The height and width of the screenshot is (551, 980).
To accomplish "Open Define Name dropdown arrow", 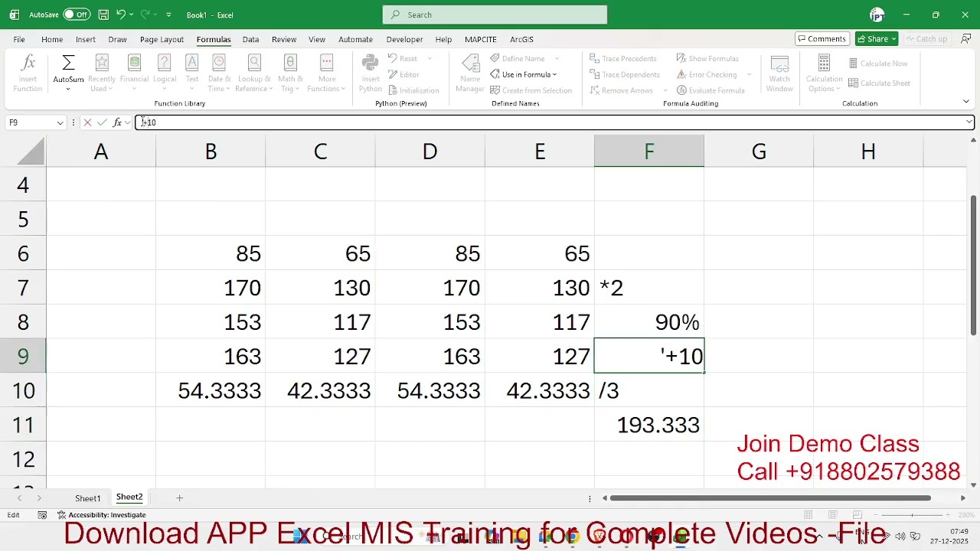I will click(x=557, y=58).
